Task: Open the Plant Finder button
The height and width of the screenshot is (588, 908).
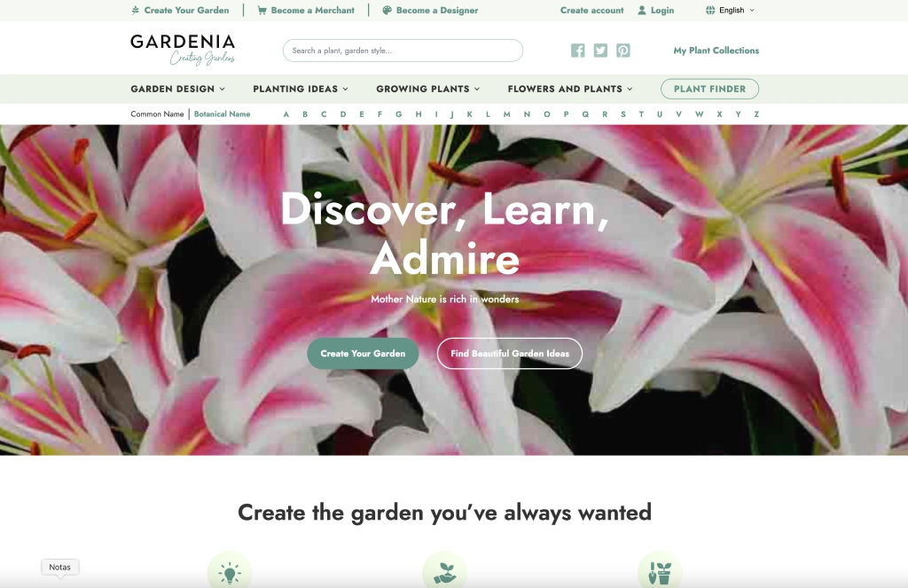Action: point(709,89)
